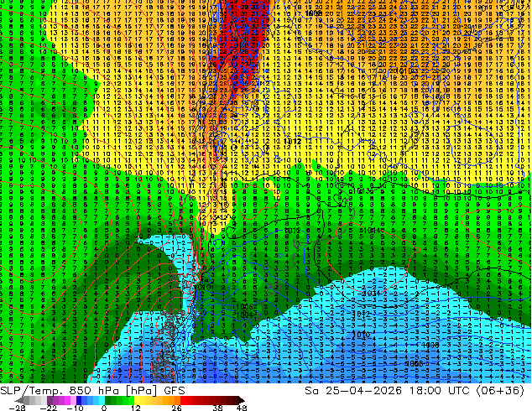Click the "SLP/Temp. 850 hPa [hPa] GFS" map title
The width and height of the screenshot is (532, 411).
(92, 391)
